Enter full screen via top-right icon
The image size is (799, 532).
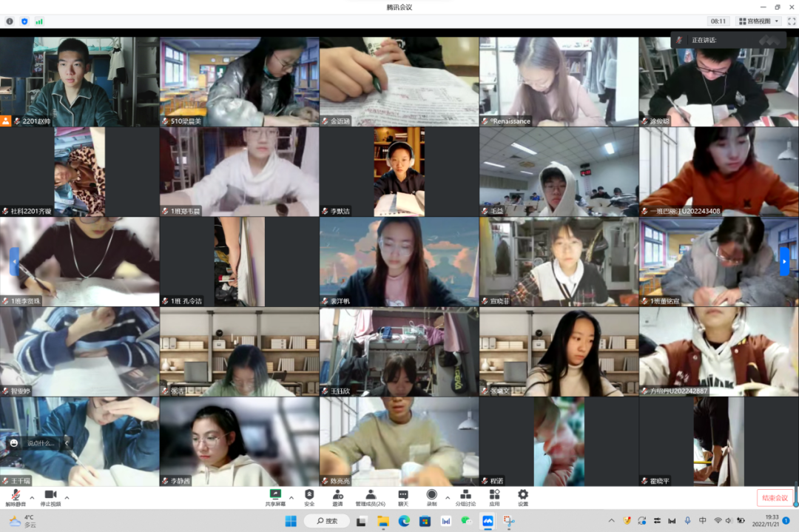point(791,21)
